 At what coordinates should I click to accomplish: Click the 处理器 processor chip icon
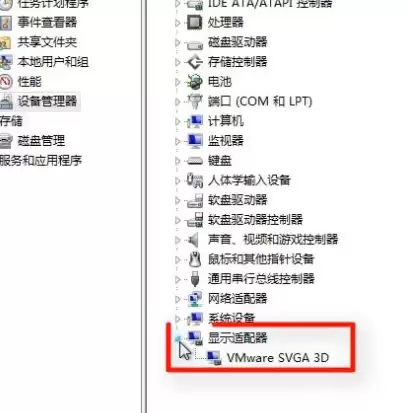[x=194, y=22]
